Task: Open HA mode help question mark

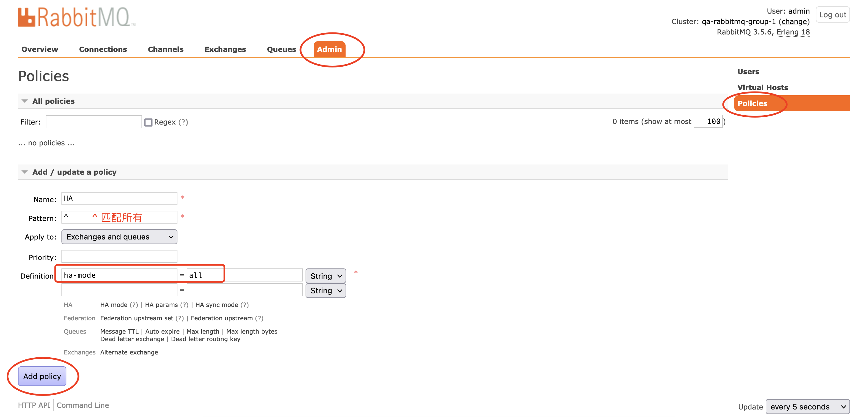Action: tap(134, 305)
